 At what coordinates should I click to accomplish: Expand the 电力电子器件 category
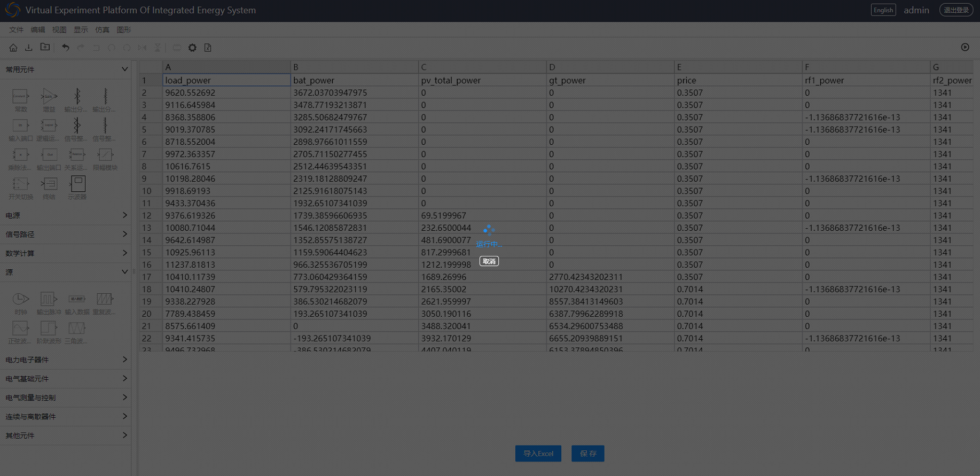[65, 360]
